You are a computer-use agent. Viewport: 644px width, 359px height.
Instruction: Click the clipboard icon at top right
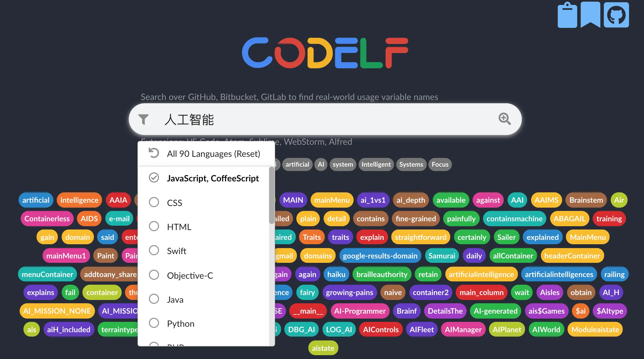(x=567, y=15)
